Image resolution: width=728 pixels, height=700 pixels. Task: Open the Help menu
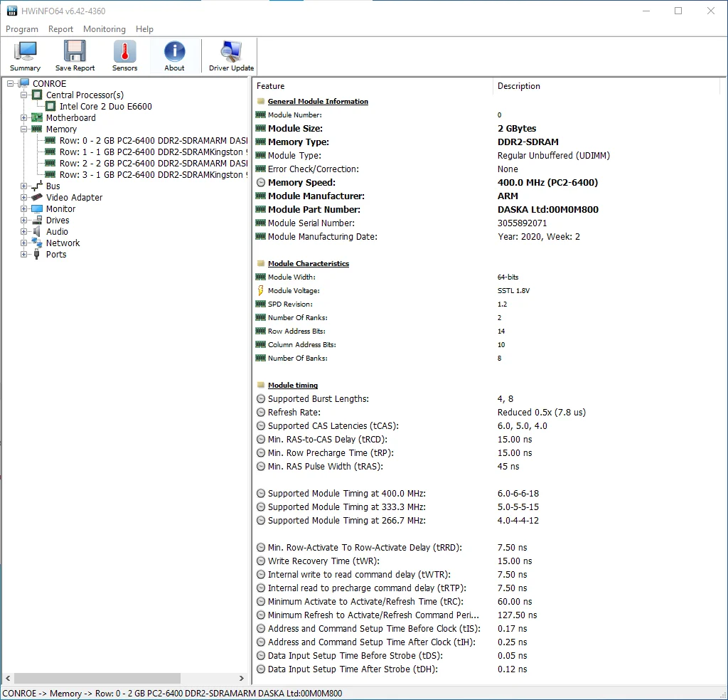click(144, 28)
